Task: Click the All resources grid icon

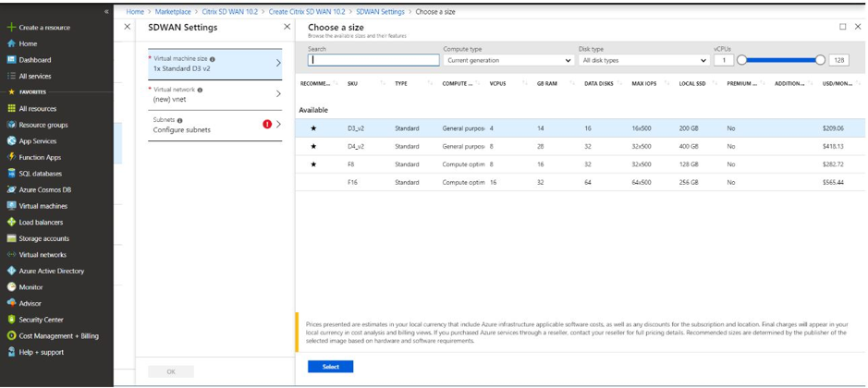Action: click(x=11, y=108)
